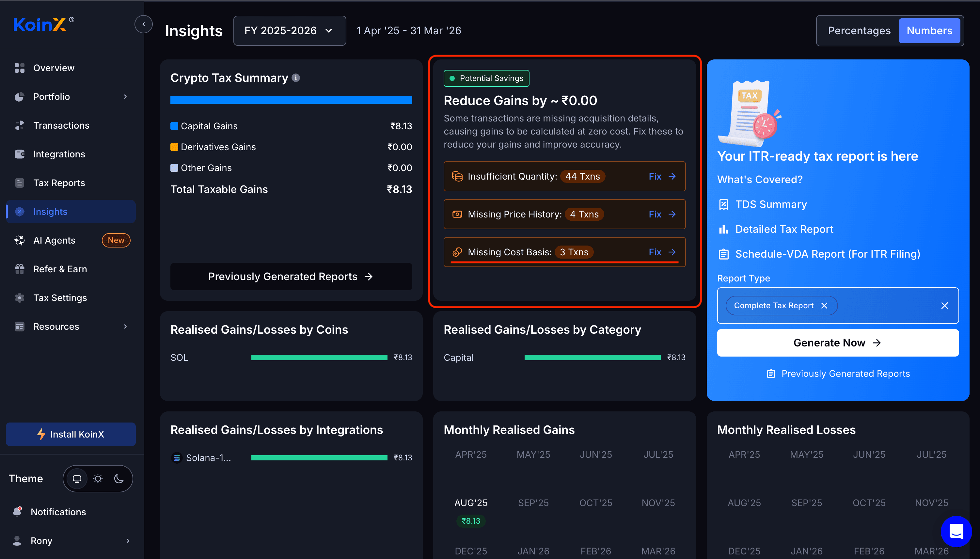The width and height of the screenshot is (980, 559).
Task: Click the SOL realised gains bar
Action: 319,358
